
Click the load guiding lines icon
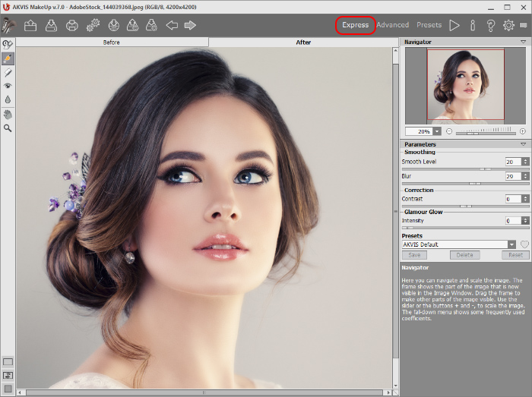click(x=114, y=25)
